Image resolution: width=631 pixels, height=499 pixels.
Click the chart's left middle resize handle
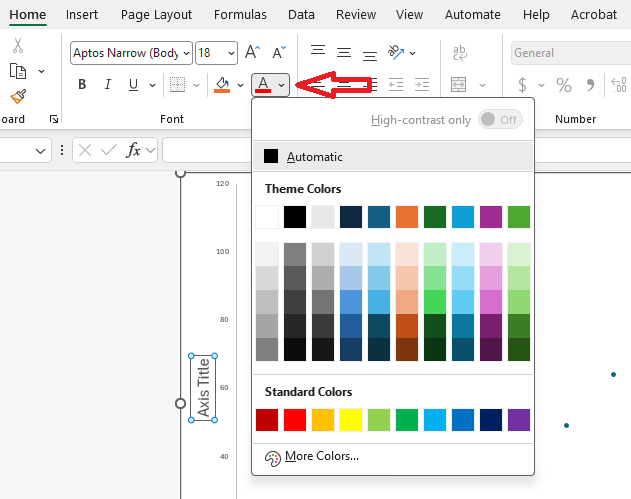point(181,403)
